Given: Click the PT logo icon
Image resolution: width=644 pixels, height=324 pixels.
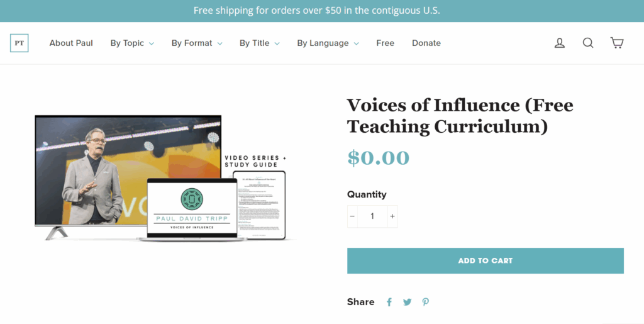Looking at the screenshot, I should (x=19, y=43).
